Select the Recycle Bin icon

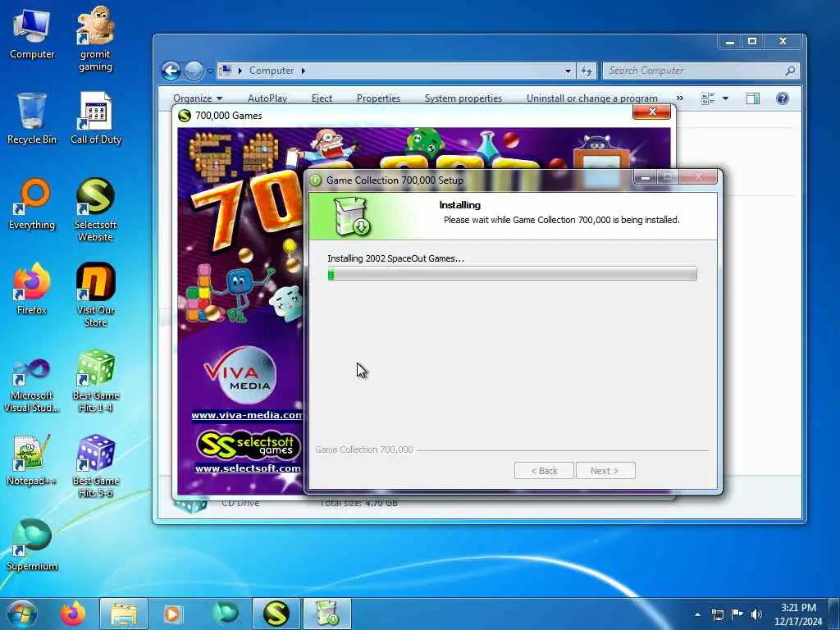[32, 119]
